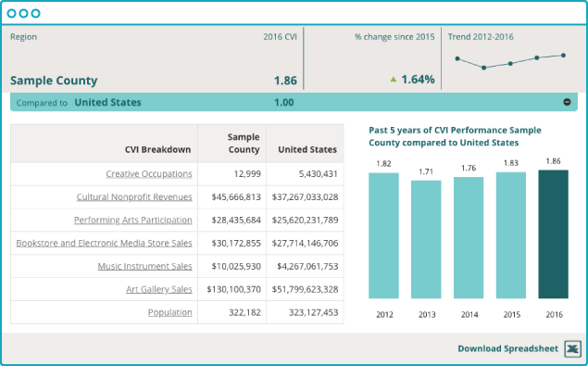Click the Excel spreadsheet download icon
This screenshot has width=588, height=366.
[x=572, y=348]
